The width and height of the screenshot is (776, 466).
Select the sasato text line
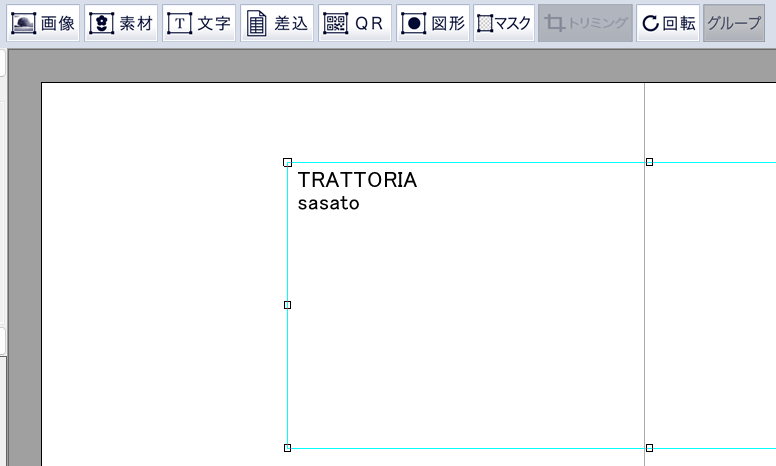(x=329, y=203)
